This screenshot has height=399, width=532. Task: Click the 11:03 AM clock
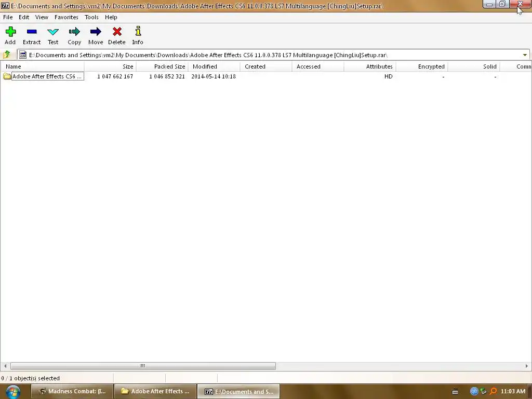pyautogui.click(x=513, y=391)
